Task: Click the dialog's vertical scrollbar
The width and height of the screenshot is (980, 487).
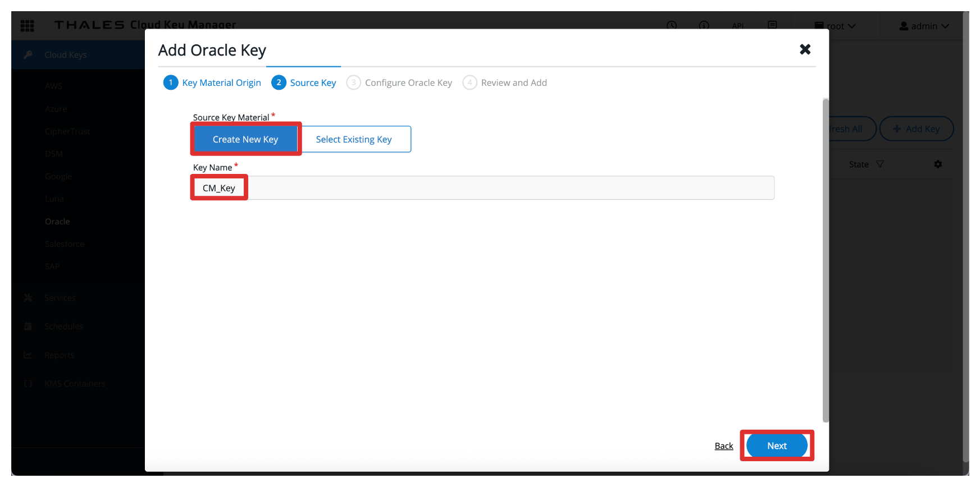Action: [825, 258]
